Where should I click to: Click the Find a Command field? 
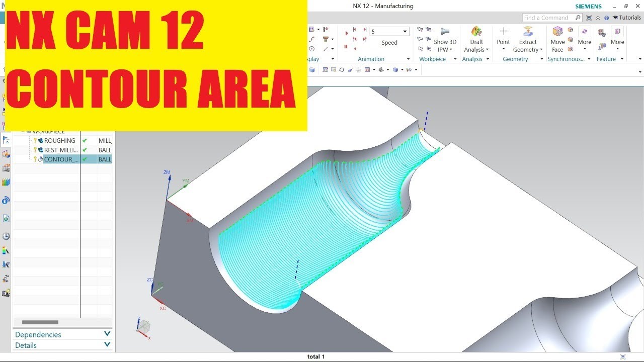click(x=552, y=18)
